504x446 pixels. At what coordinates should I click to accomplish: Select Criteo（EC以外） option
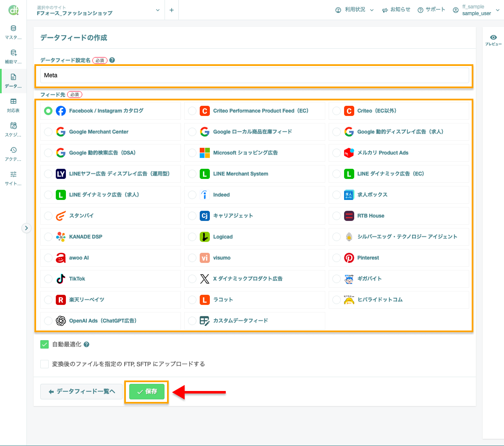pyautogui.click(x=399, y=111)
